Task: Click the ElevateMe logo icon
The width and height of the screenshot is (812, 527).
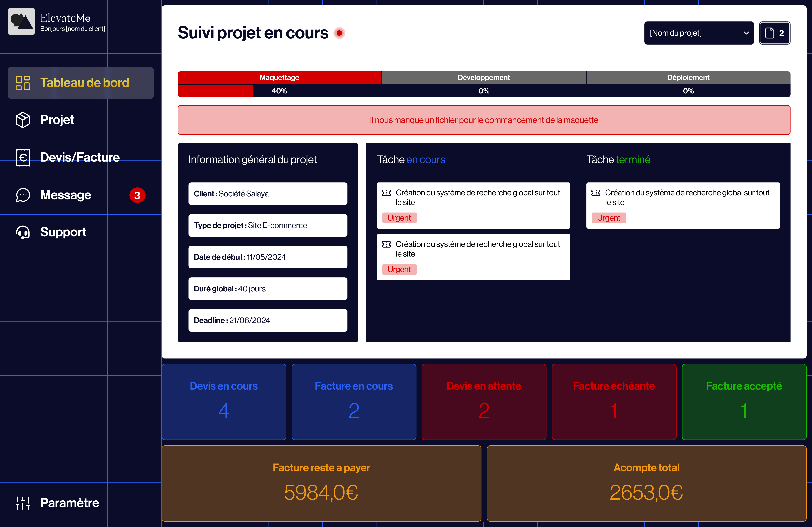Action: [x=21, y=21]
